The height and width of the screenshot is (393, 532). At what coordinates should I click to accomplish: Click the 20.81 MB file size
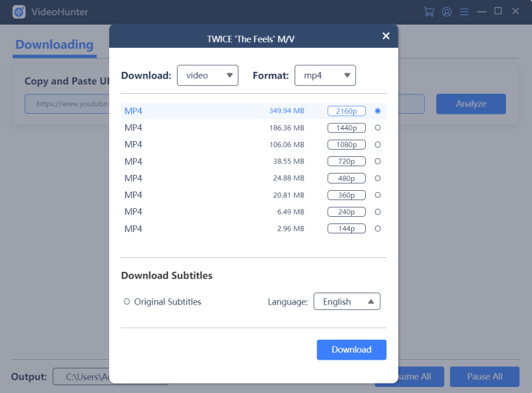[x=289, y=195]
